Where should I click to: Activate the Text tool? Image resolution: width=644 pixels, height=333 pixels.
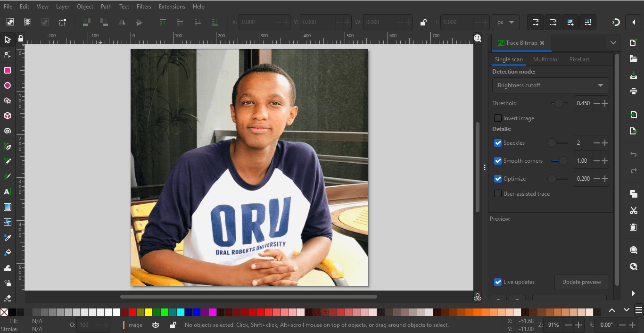[x=8, y=192]
